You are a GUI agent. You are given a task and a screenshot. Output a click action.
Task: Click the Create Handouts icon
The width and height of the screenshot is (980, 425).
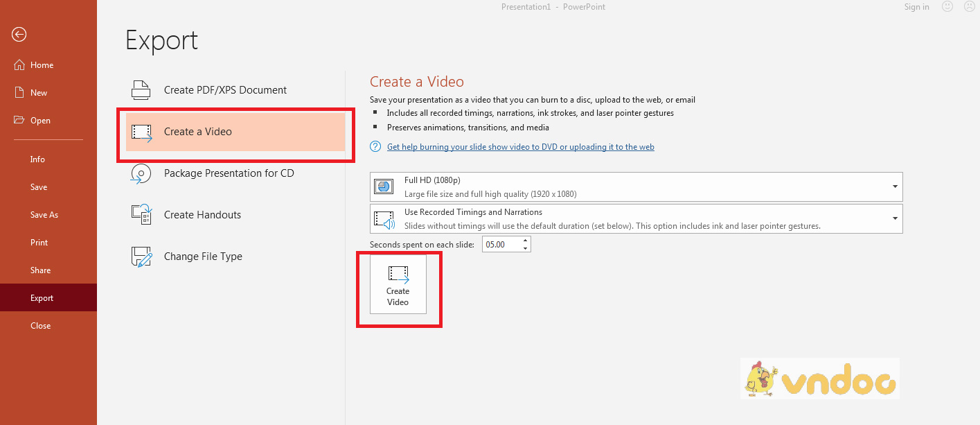point(141,215)
